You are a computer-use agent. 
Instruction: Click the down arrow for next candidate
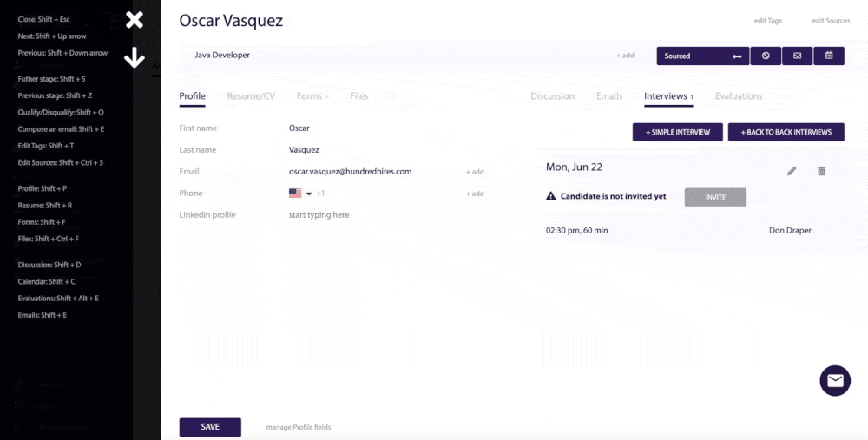[x=134, y=58]
